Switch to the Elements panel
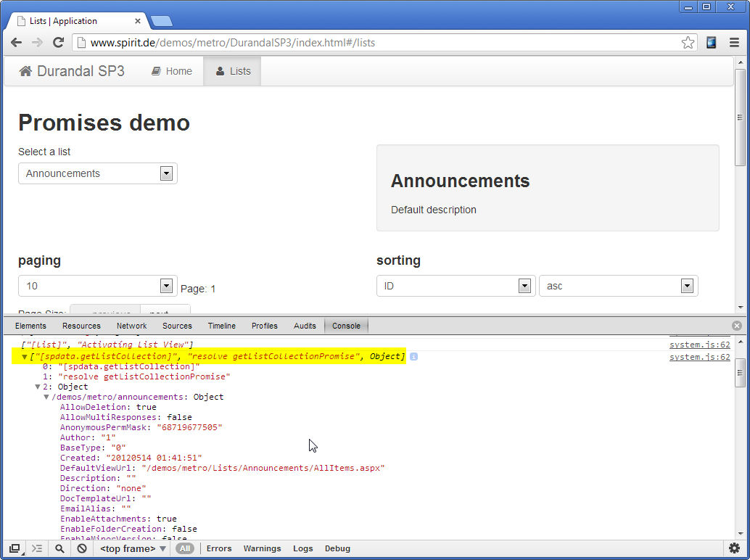750x560 pixels. (x=30, y=326)
